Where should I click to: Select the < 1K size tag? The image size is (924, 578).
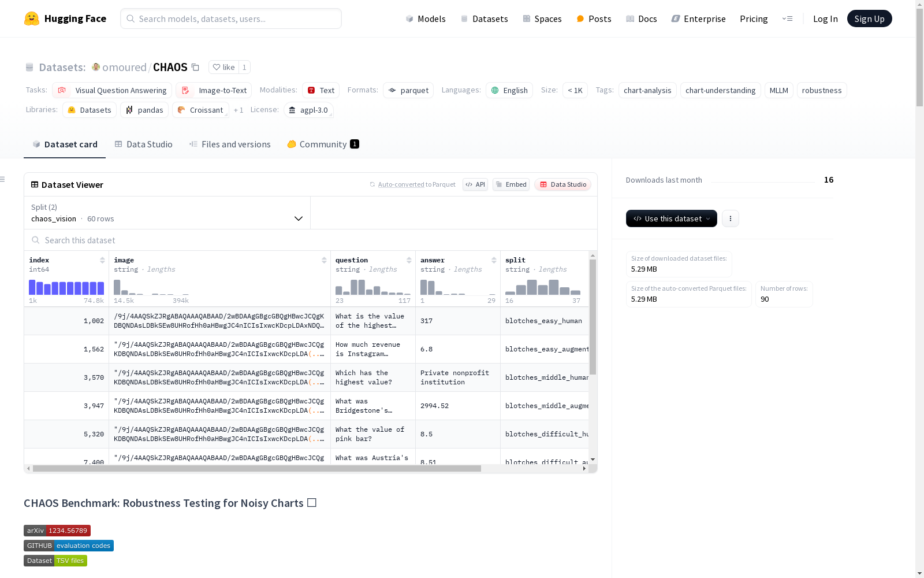click(x=575, y=90)
